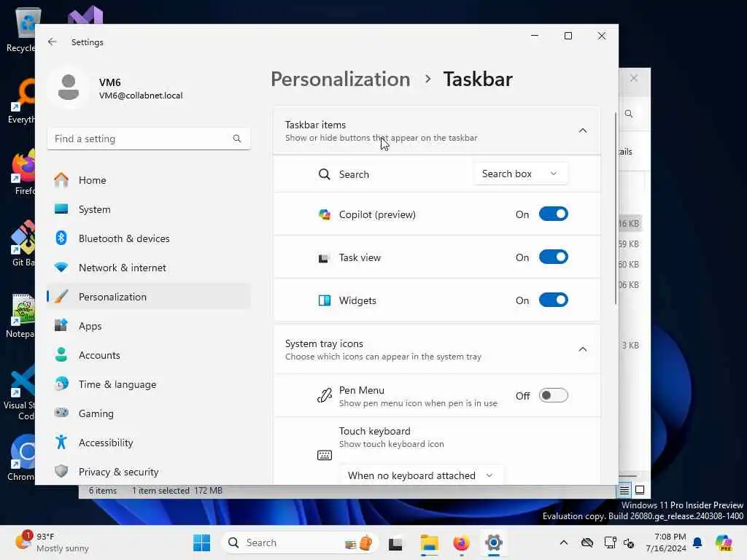Viewport: 747px width, 560px height.
Task: Go back with the Settings back arrow
Action: tap(53, 42)
